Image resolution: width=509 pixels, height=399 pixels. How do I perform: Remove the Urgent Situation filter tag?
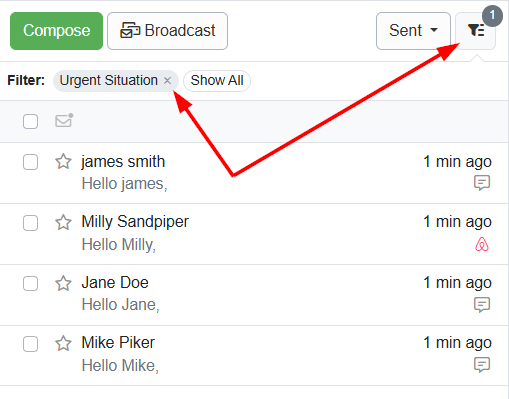pyautogui.click(x=168, y=80)
